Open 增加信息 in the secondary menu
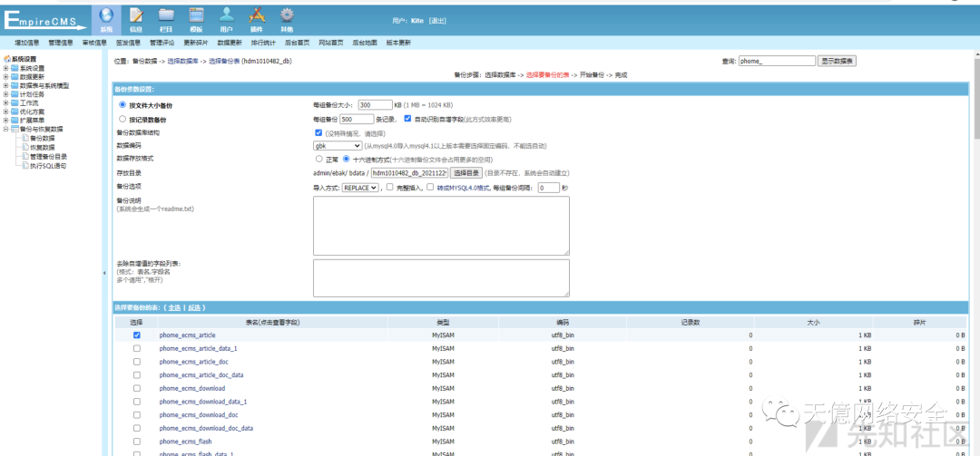 coord(27,44)
